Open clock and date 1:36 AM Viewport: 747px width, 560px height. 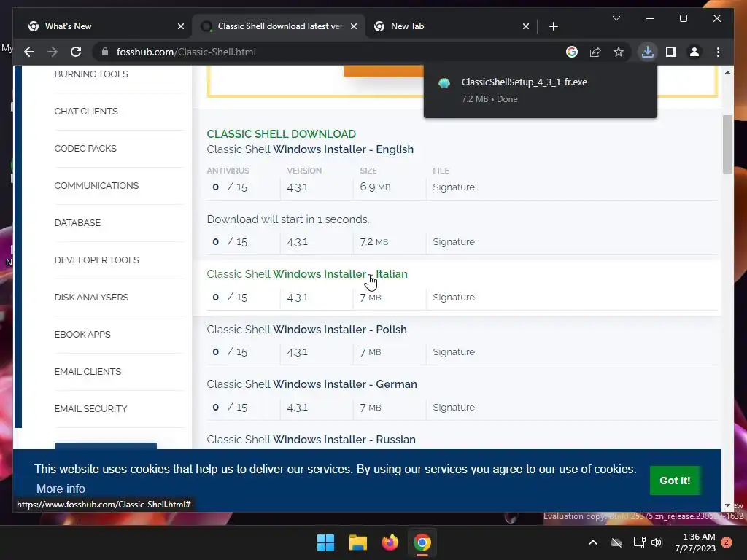click(x=694, y=542)
